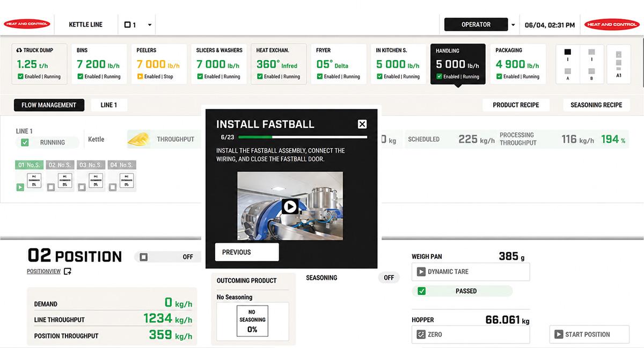
Task: Click the Heat and Control logo beside KETTLE LINE
Action: 27,24
